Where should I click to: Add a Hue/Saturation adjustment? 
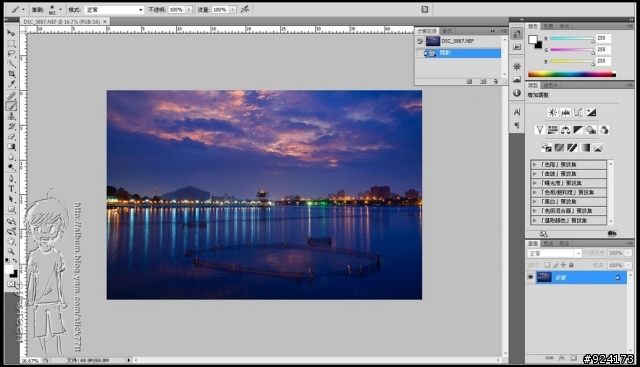coord(553,130)
